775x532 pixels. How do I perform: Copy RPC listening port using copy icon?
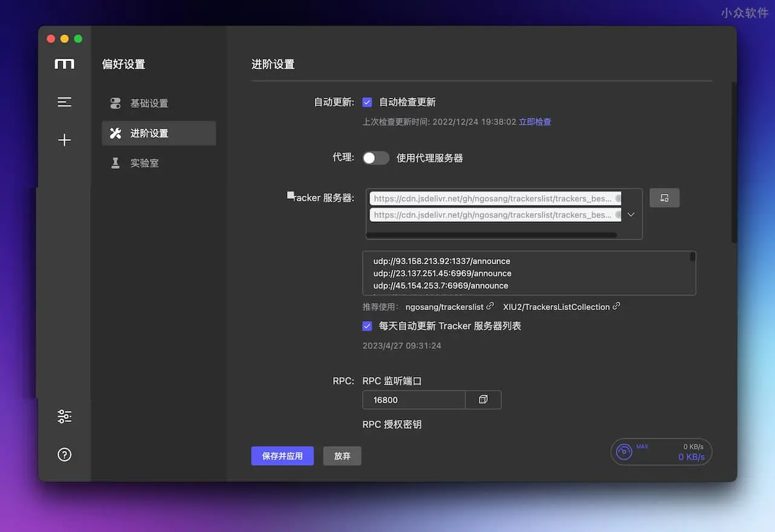(482, 400)
